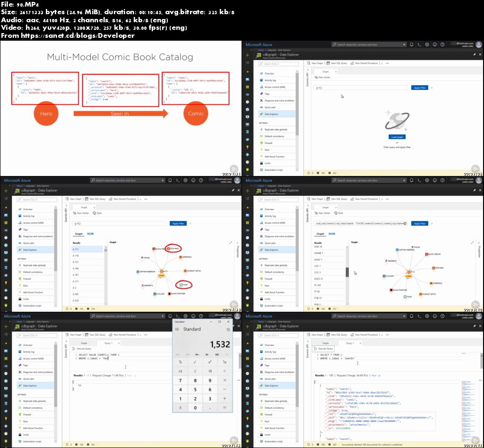The image size is (484, 448).
Task: Open feedback smiley in the Load graph panel
Action: pos(435,44)
